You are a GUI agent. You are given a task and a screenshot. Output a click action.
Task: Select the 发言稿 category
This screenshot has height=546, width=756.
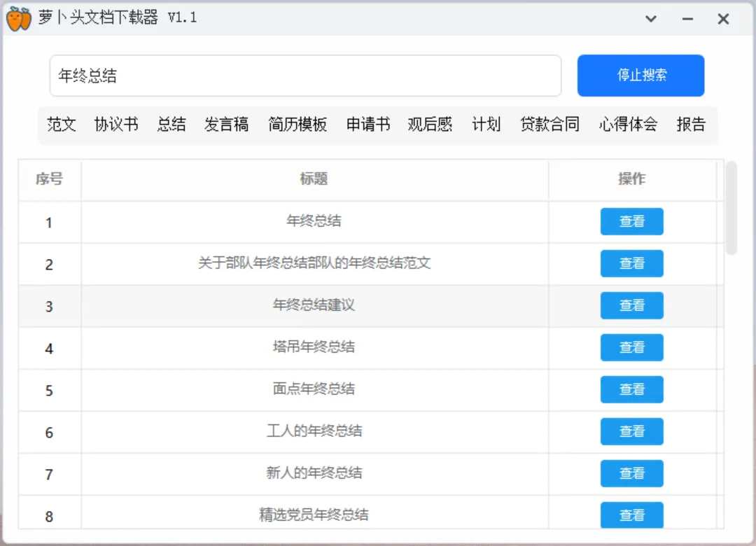pos(227,125)
